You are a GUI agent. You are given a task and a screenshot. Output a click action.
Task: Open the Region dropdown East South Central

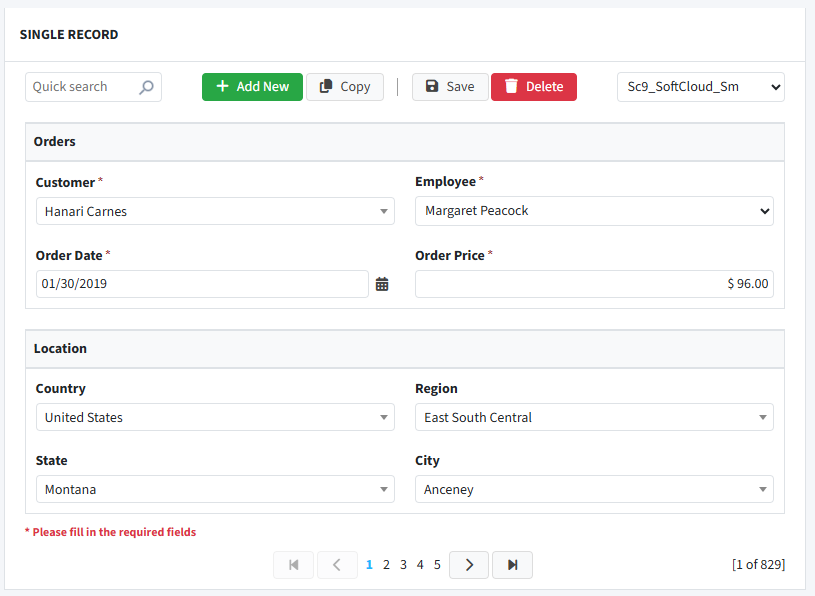[594, 417]
